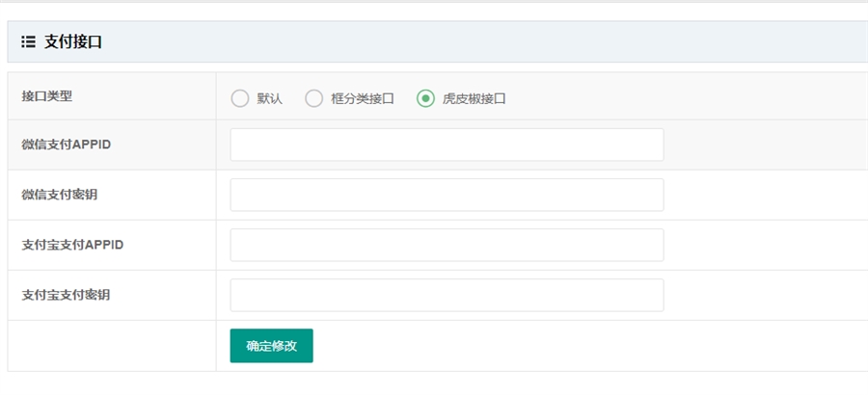Viewport: 868px width, 395px height.
Task: Click the 默认 option label text
Action: [x=269, y=98]
